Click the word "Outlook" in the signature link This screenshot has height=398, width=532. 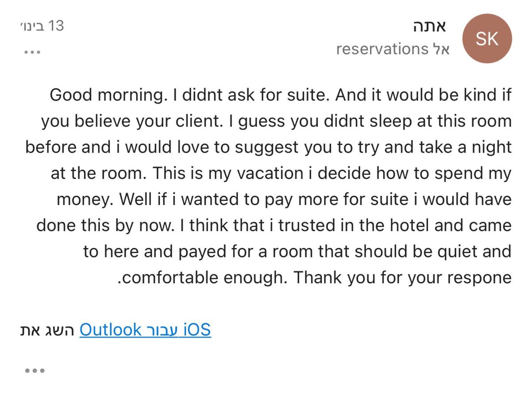coord(110,330)
